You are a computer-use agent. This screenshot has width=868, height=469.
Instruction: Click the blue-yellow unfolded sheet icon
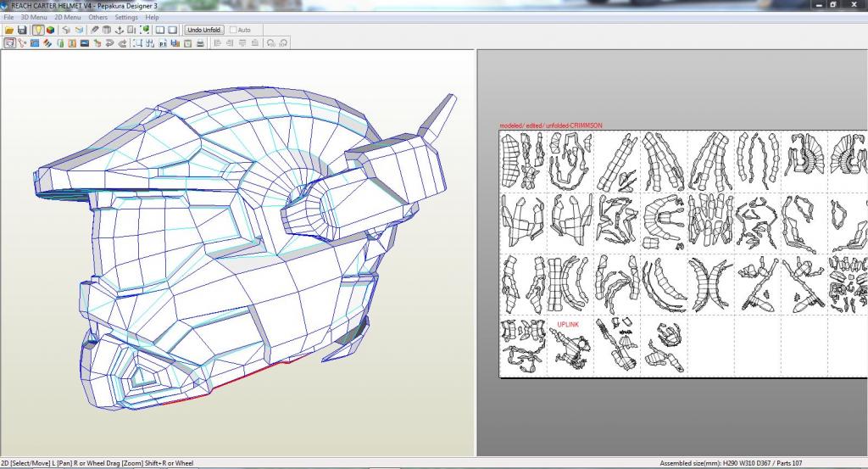[79, 30]
